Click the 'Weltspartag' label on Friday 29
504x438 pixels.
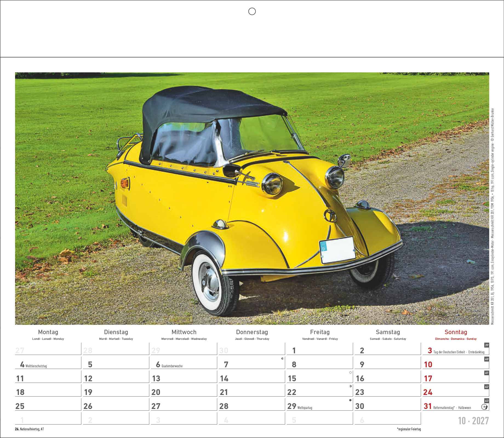pos(305,408)
